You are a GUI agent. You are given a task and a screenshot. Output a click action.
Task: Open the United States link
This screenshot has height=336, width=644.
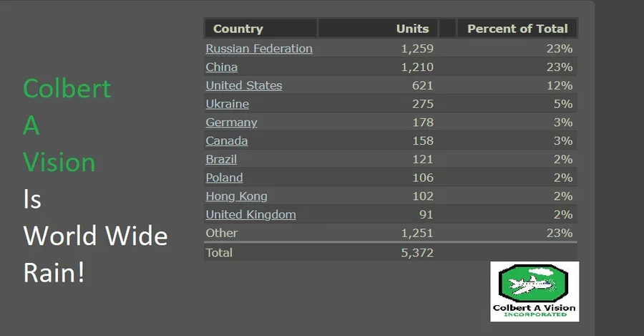(244, 85)
